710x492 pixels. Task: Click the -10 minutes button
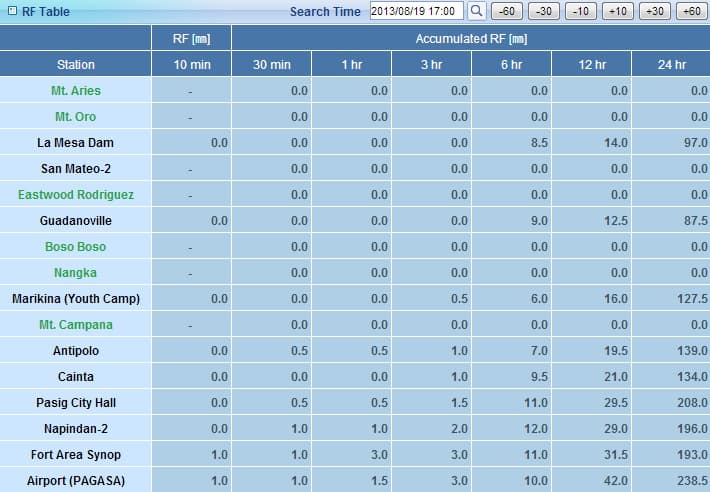(581, 12)
